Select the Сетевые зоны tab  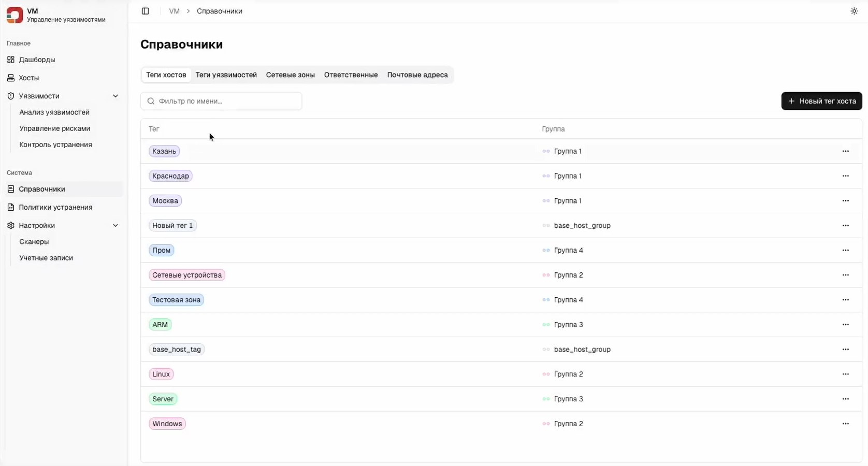point(290,75)
